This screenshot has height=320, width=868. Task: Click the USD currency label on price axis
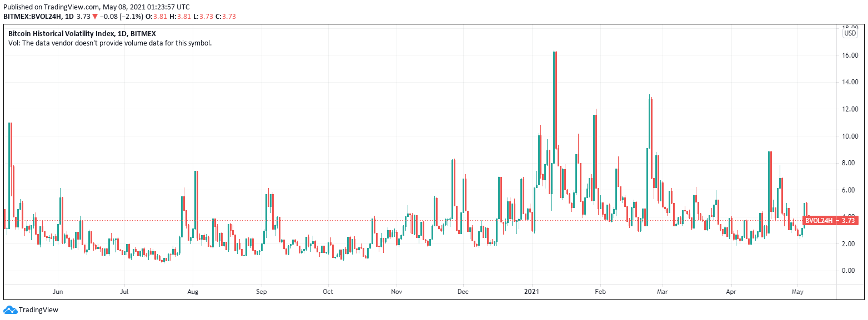tap(850, 33)
